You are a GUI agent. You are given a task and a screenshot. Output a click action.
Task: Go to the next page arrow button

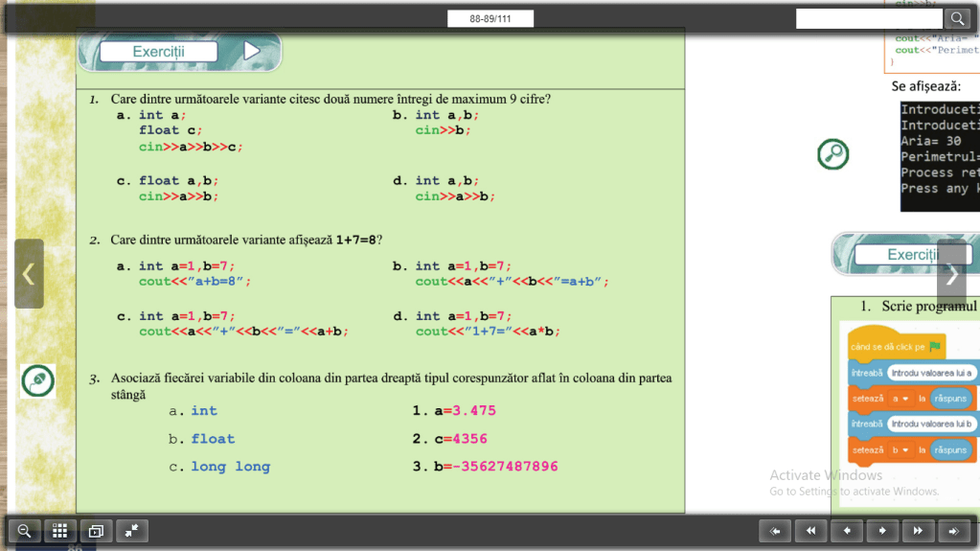[882, 530]
